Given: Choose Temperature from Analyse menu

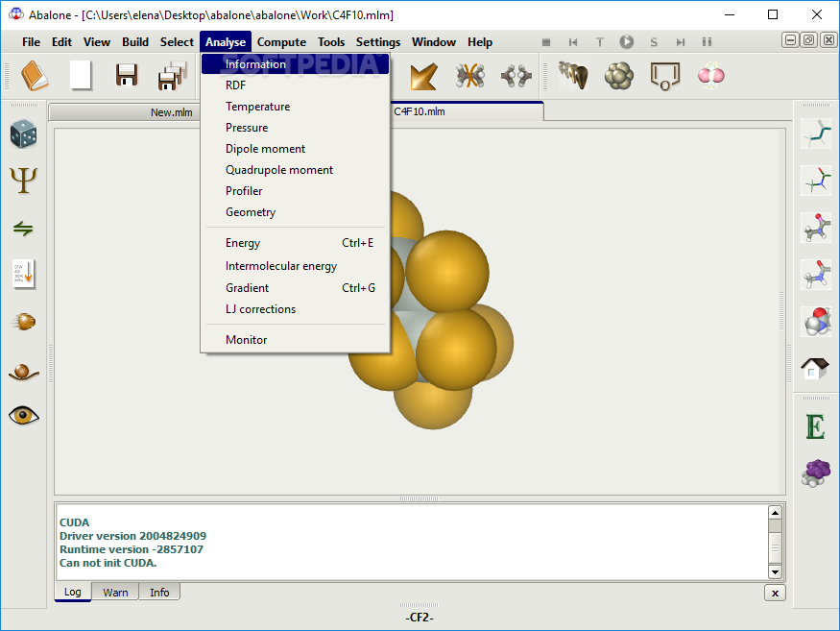Looking at the screenshot, I should [x=295, y=107].
